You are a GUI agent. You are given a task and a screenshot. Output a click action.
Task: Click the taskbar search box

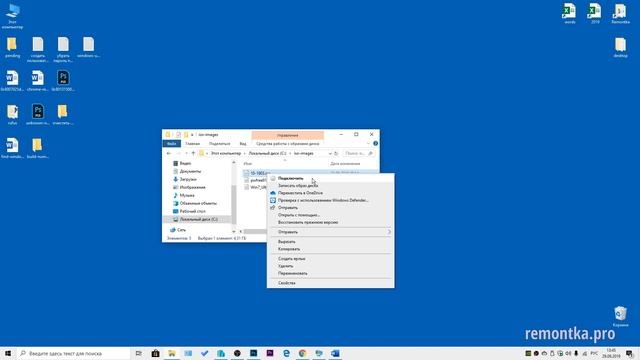(73, 353)
